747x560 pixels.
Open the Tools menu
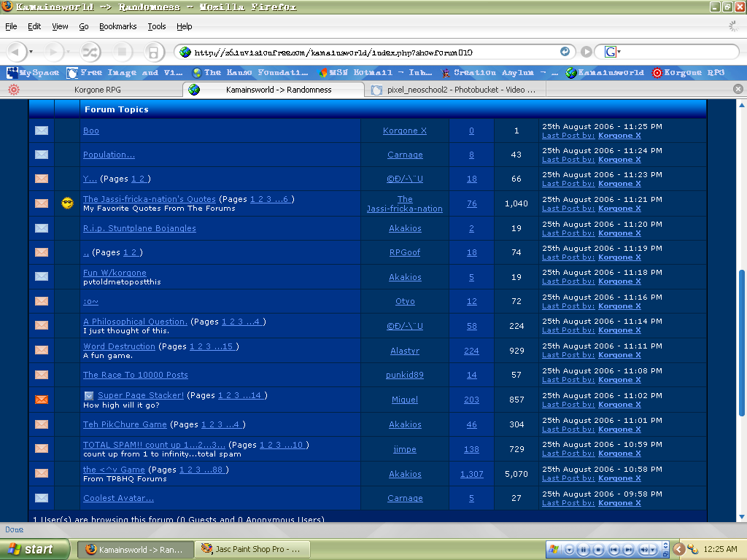pos(157,26)
